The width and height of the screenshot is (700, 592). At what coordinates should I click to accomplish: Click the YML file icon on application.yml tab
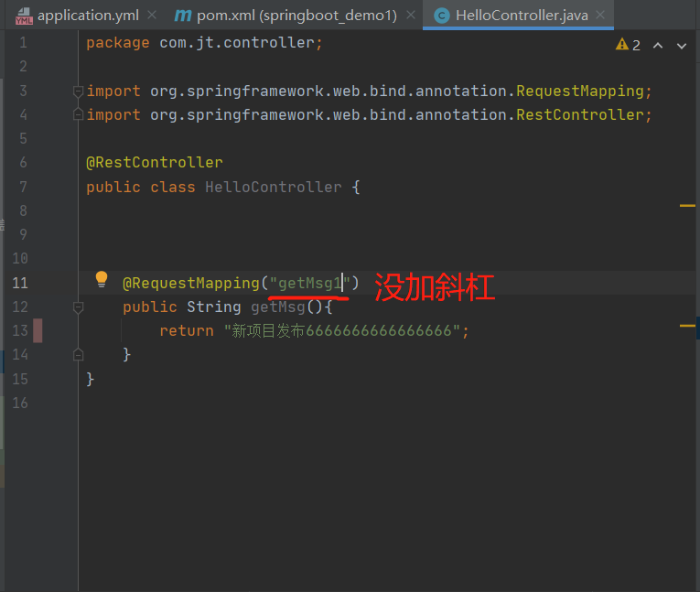(24, 16)
